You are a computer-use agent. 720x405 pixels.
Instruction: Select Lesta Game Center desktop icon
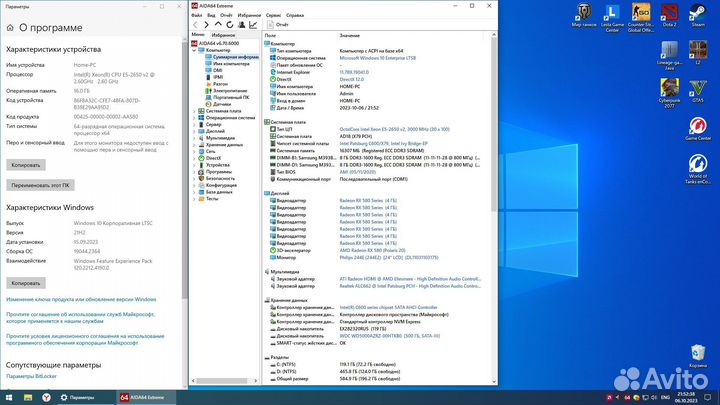[x=612, y=18]
